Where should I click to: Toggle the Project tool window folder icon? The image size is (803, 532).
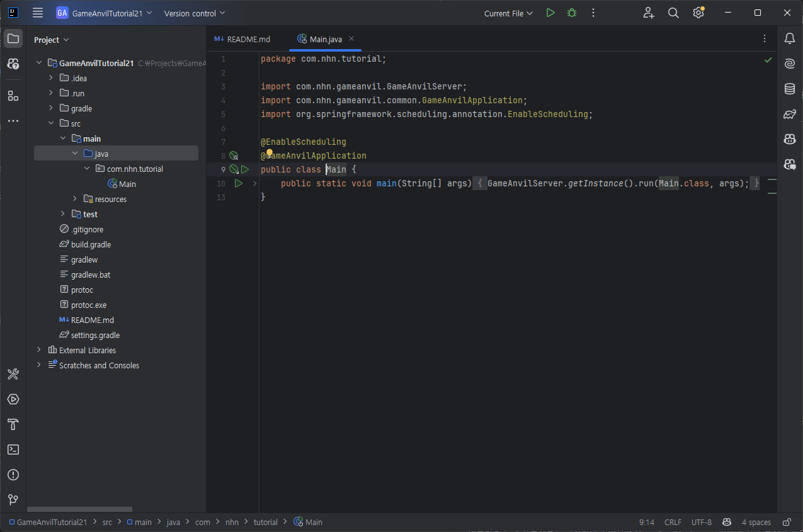pyautogui.click(x=13, y=39)
